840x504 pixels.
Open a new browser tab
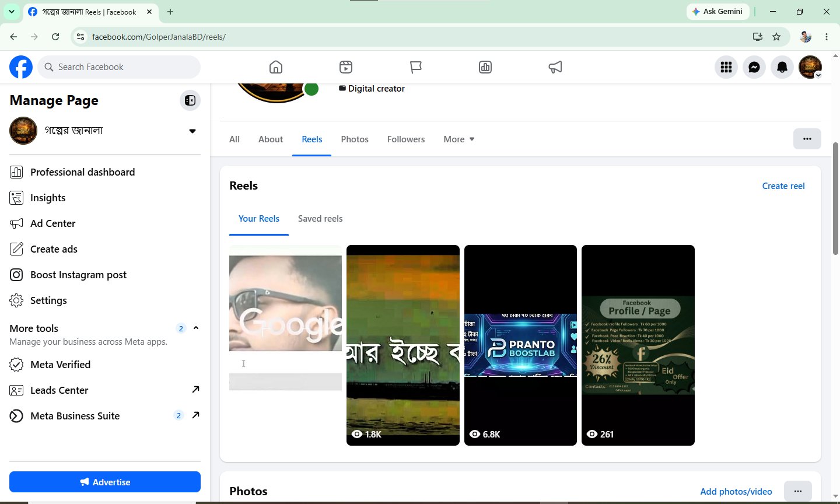tap(170, 12)
